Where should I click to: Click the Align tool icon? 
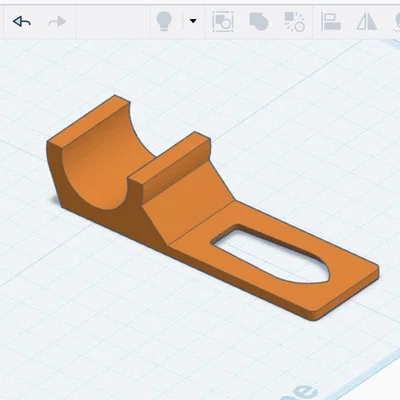click(330, 22)
